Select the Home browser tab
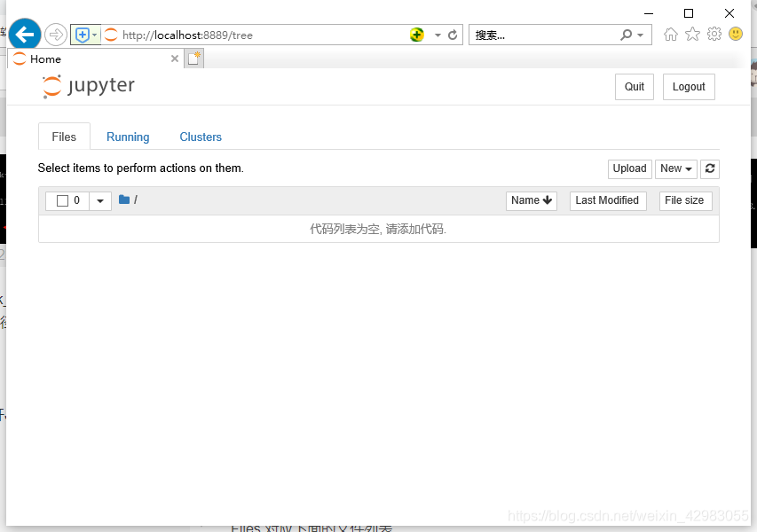The height and width of the screenshot is (532, 757). tap(96, 59)
